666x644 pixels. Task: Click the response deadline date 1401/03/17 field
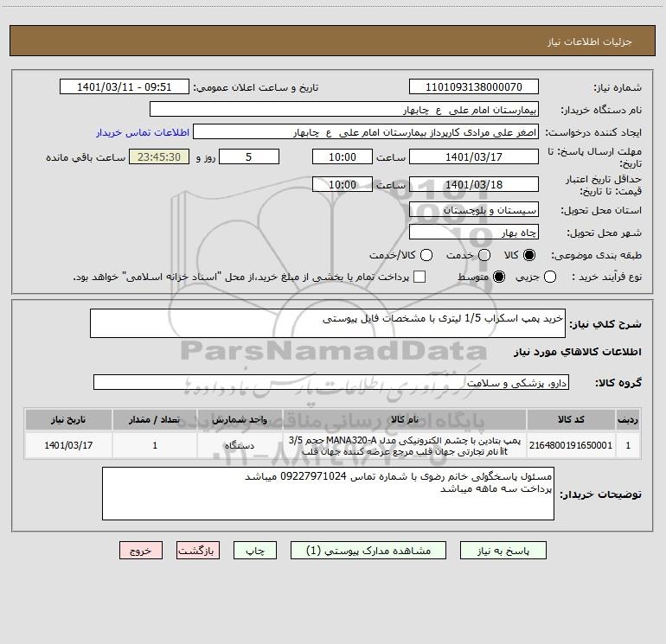(474, 157)
